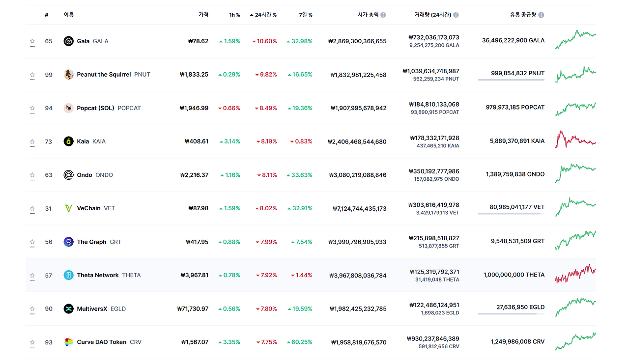Open Gala 7-day sparkline chart

(575, 40)
